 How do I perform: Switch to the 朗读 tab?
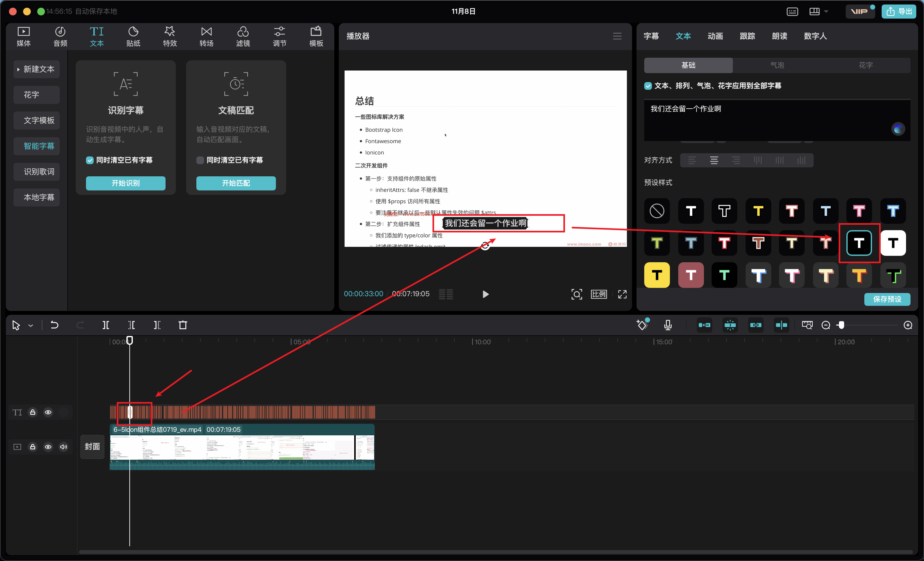tap(779, 36)
